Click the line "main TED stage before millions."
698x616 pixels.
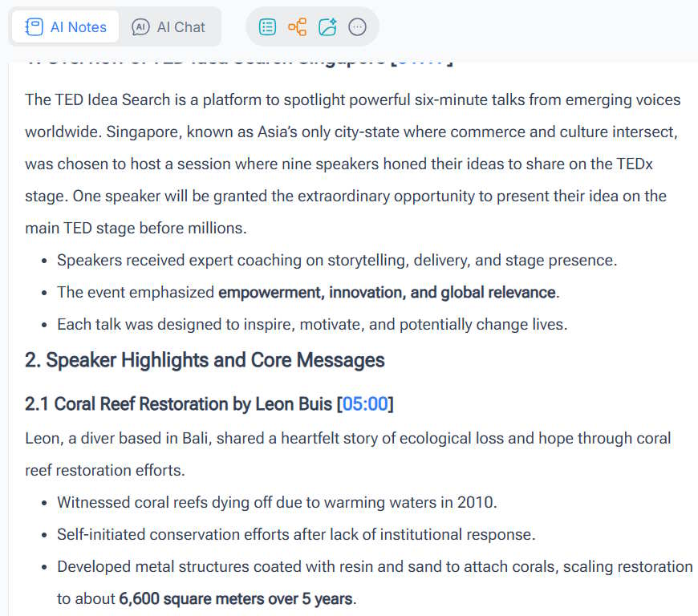click(x=136, y=229)
